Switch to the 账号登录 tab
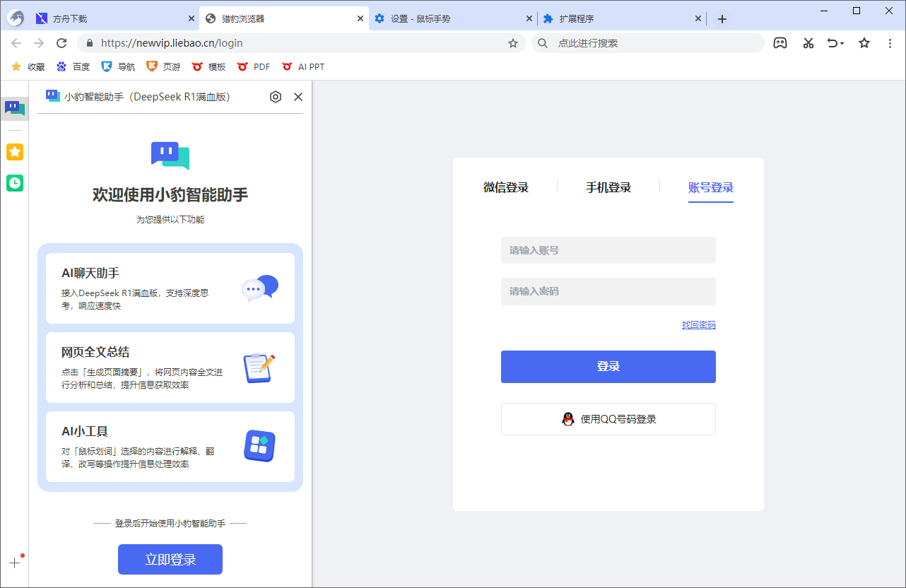This screenshot has width=906, height=588. [x=711, y=187]
